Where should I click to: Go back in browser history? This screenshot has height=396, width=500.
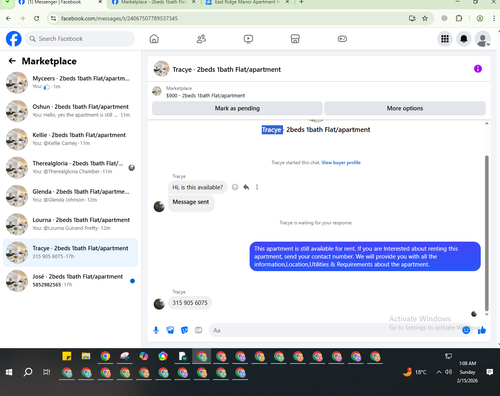[x=9, y=18]
